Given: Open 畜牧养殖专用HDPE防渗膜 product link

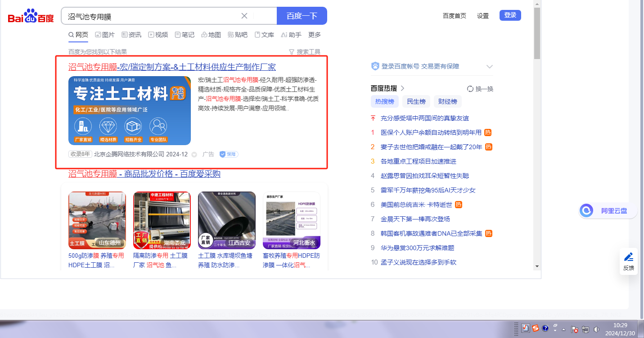Looking at the screenshot, I should [x=292, y=260].
